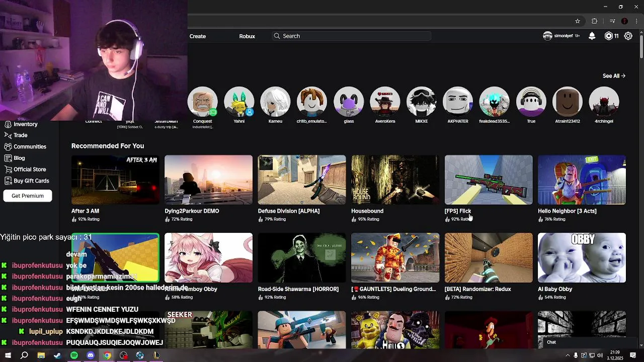Open After 3 AM game thumbnail
Viewport: 644px width, 362px height.
[115, 179]
